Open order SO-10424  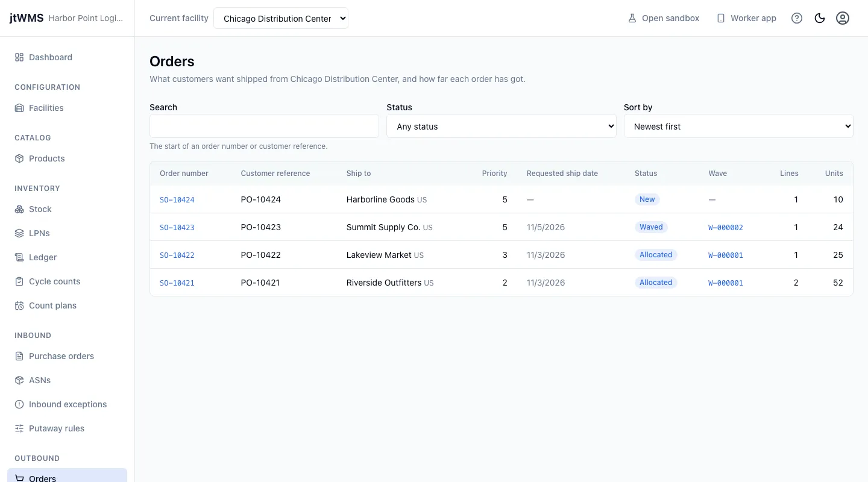tap(177, 200)
